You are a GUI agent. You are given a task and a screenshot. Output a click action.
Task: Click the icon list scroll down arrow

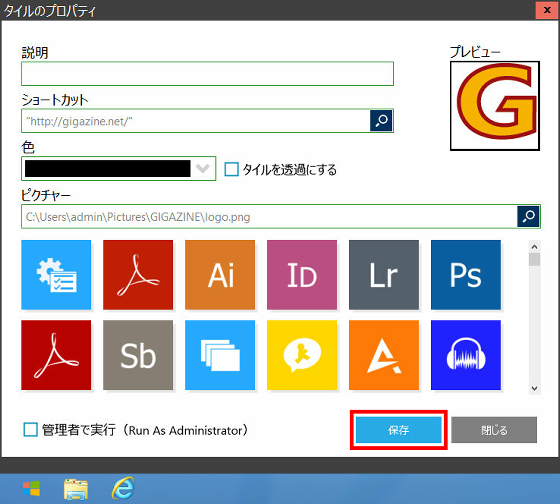[534, 388]
